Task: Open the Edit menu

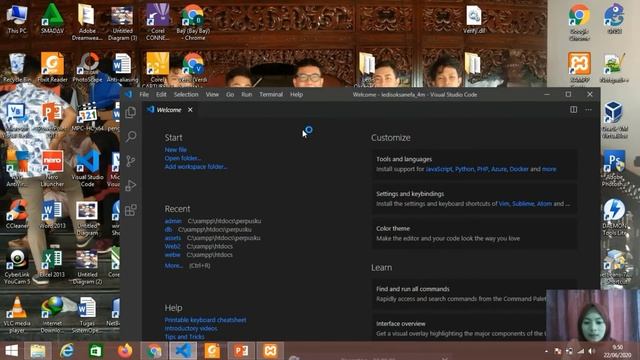Action: tap(161, 94)
